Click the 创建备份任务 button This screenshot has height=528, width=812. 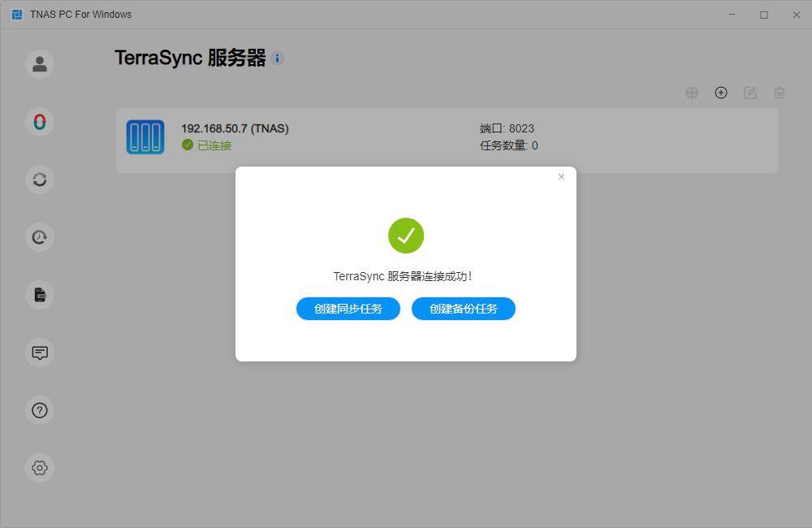[464, 309]
